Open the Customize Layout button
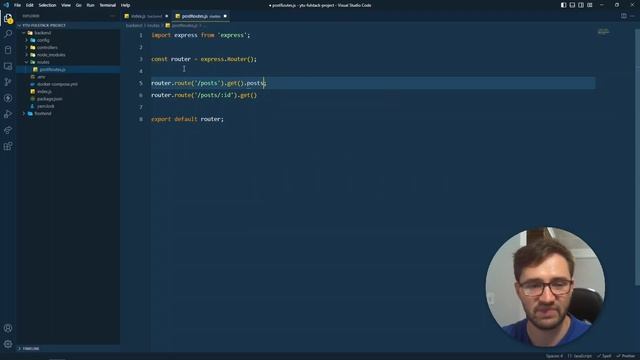This screenshot has width=640, height=360. [590, 5]
